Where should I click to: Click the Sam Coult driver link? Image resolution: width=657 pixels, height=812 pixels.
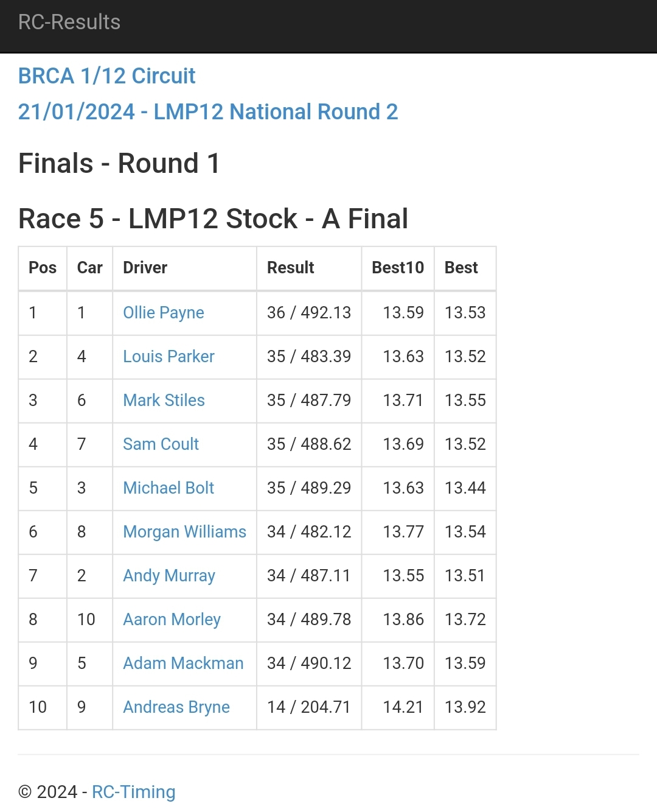coord(161,444)
